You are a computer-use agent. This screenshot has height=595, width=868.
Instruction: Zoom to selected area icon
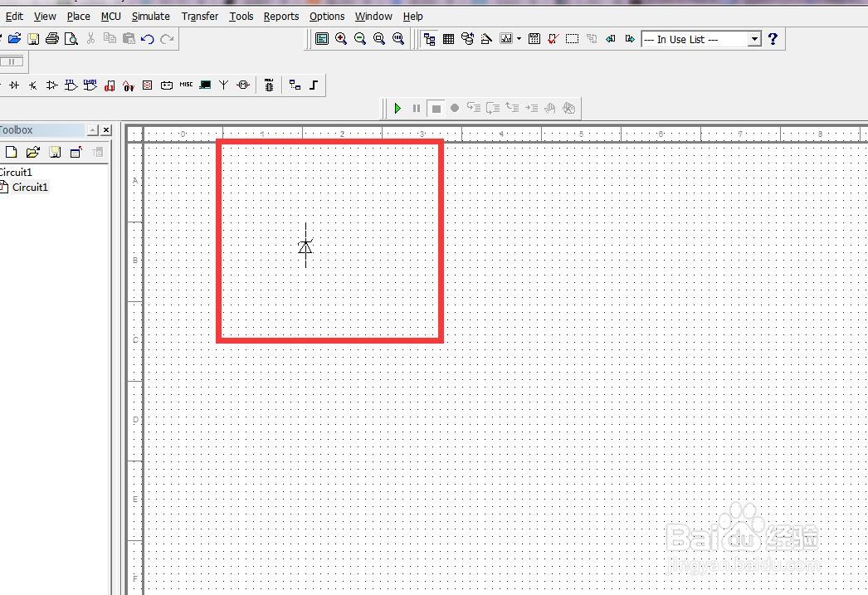(x=379, y=38)
